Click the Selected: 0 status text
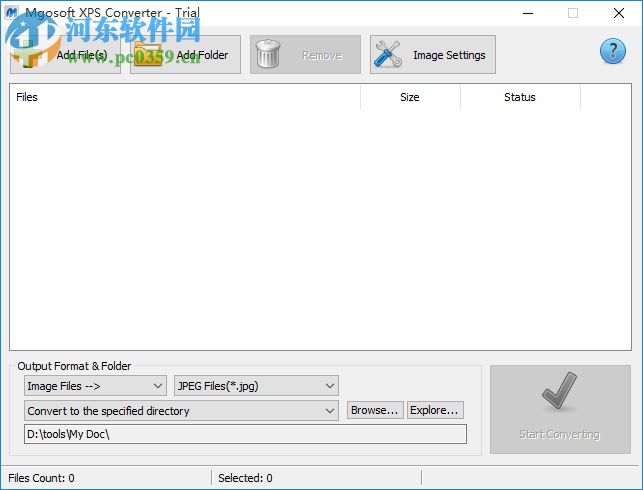Viewport: 643px width, 490px height. pos(245,478)
